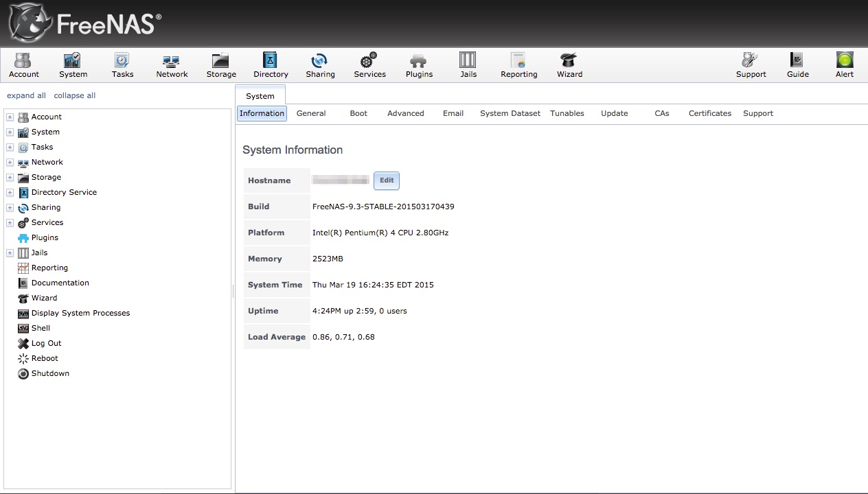Launch the Wizard from the top toolbar
Image resolution: width=868 pixels, height=494 pixels.
click(569, 65)
